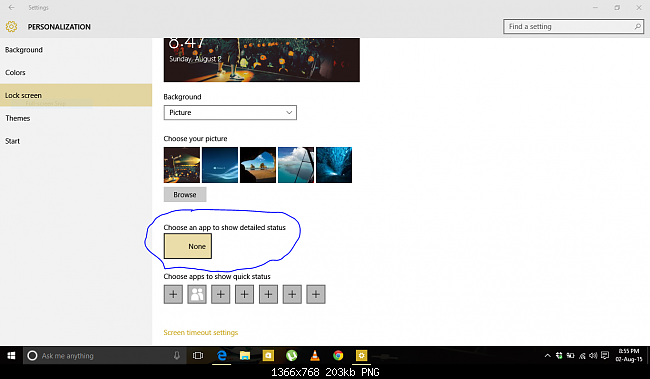This screenshot has width=650, height=379.
Task: Click the microphone icon in Cortana search
Action: click(x=177, y=356)
